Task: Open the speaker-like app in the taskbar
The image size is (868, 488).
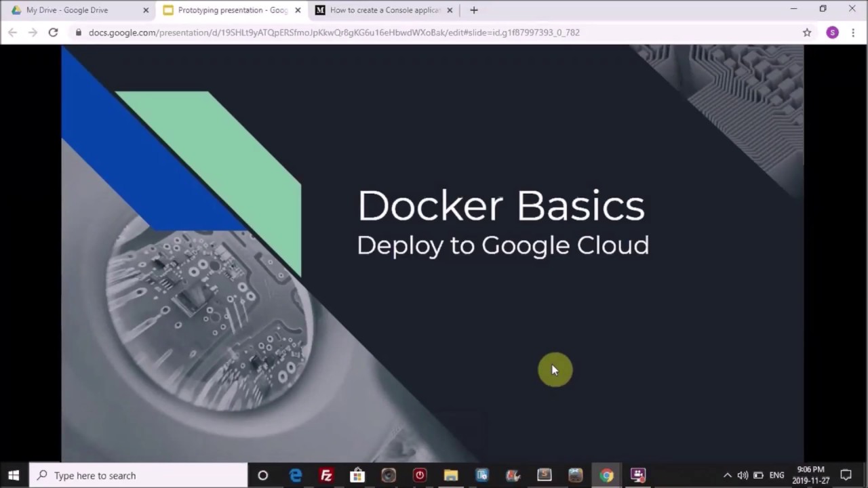Action: [x=389, y=475]
